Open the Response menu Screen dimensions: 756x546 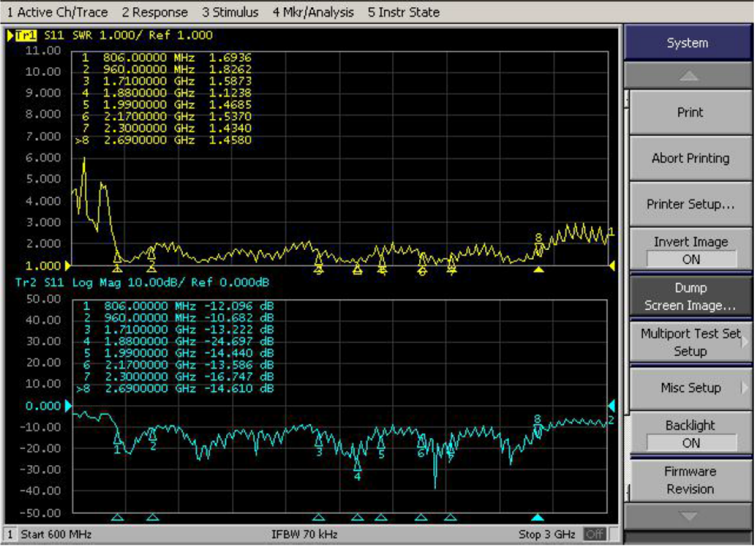click(155, 12)
